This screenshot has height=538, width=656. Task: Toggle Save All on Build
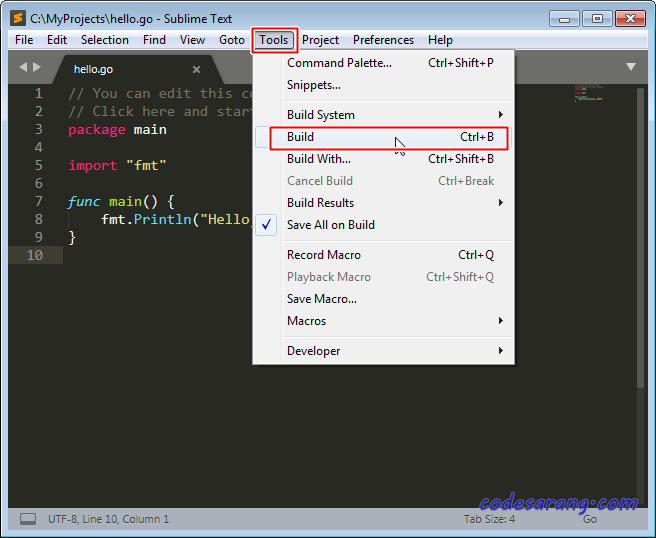pyautogui.click(x=384, y=225)
